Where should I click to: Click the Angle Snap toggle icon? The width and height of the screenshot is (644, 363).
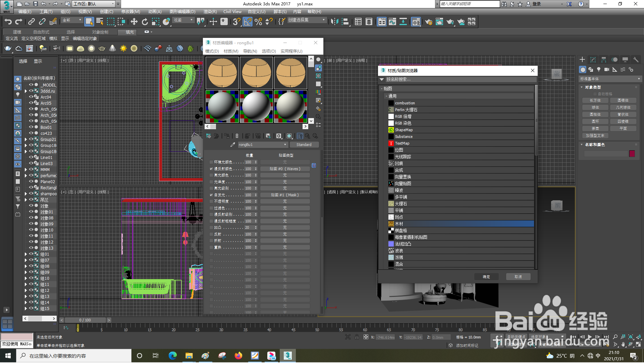pyautogui.click(x=248, y=22)
